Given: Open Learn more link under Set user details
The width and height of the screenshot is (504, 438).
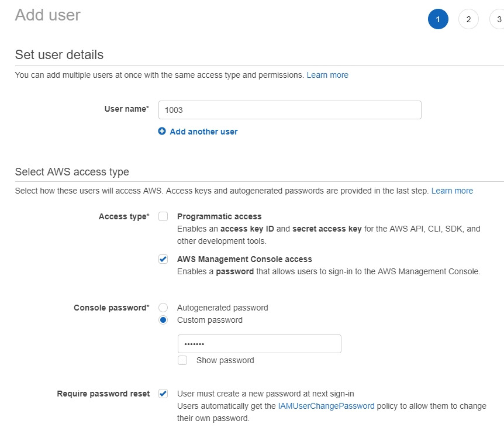Looking at the screenshot, I should point(327,75).
